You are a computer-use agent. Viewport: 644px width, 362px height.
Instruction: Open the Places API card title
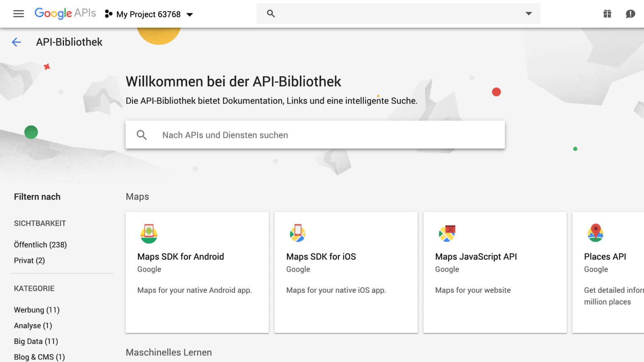[605, 257]
